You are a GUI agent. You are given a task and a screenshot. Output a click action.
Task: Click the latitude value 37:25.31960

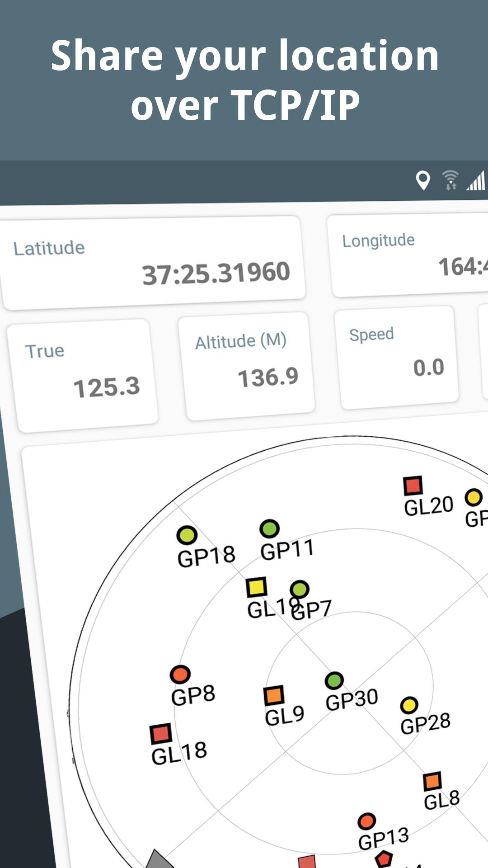[216, 273]
